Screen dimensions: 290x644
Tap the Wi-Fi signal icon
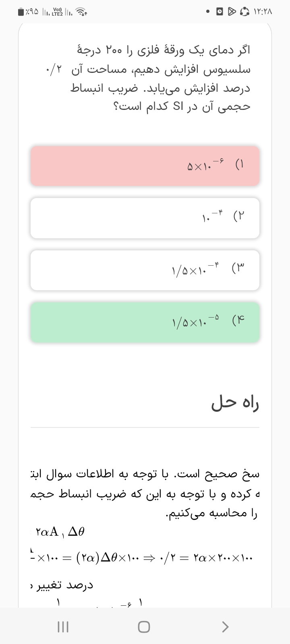pos(82,12)
